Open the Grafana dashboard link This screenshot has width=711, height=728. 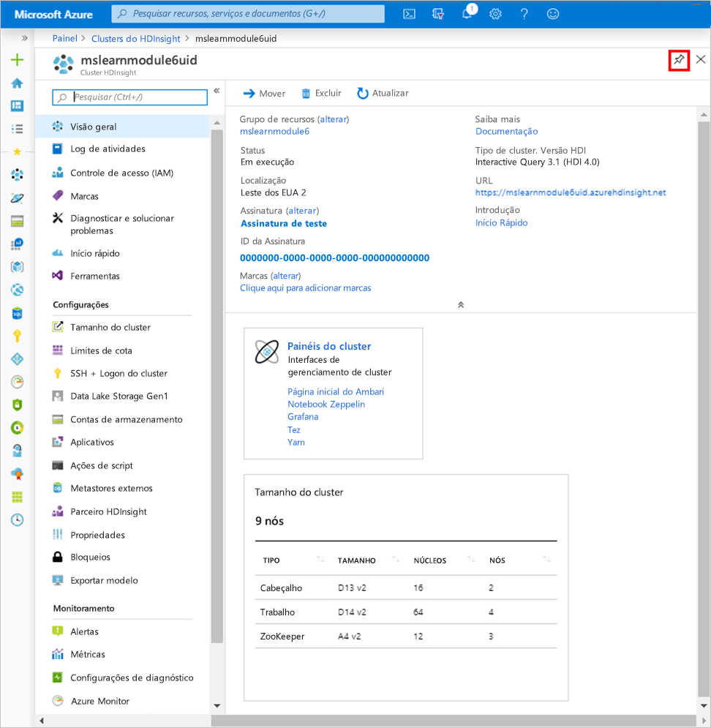[303, 416]
